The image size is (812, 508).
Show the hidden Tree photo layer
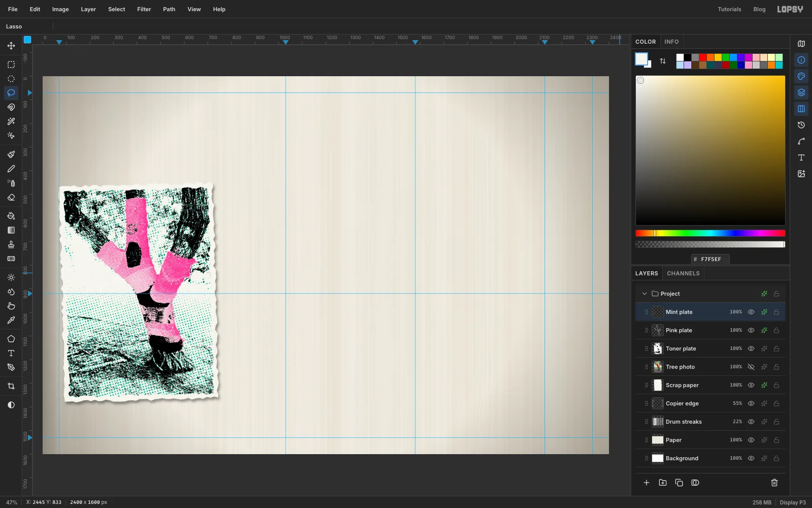coord(751,367)
